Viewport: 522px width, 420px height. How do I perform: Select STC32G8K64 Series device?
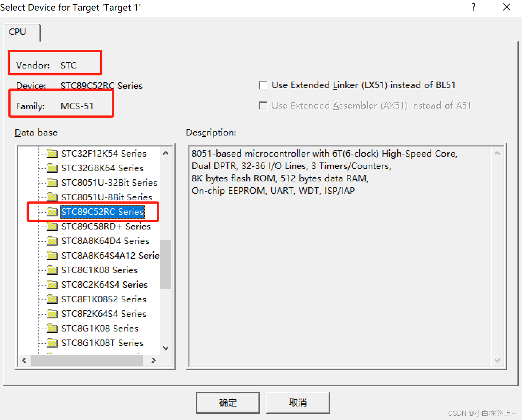point(102,168)
